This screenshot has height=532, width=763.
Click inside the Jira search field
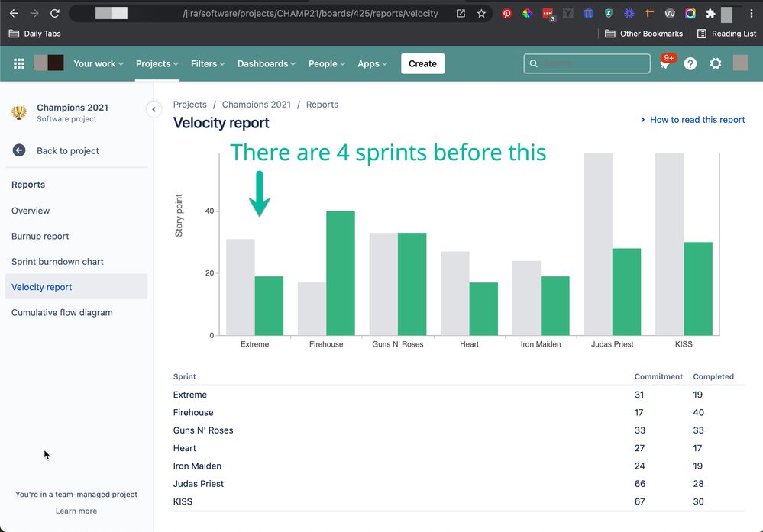pyautogui.click(x=587, y=63)
